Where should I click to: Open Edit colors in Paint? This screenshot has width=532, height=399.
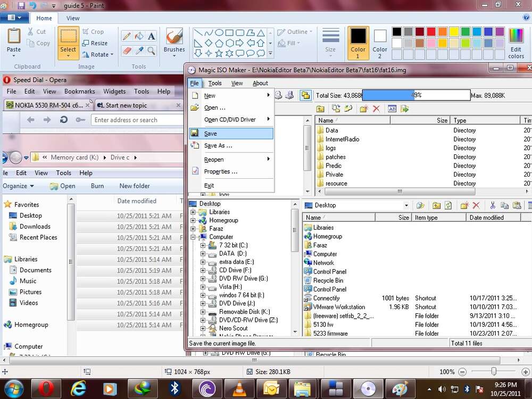tap(516, 44)
